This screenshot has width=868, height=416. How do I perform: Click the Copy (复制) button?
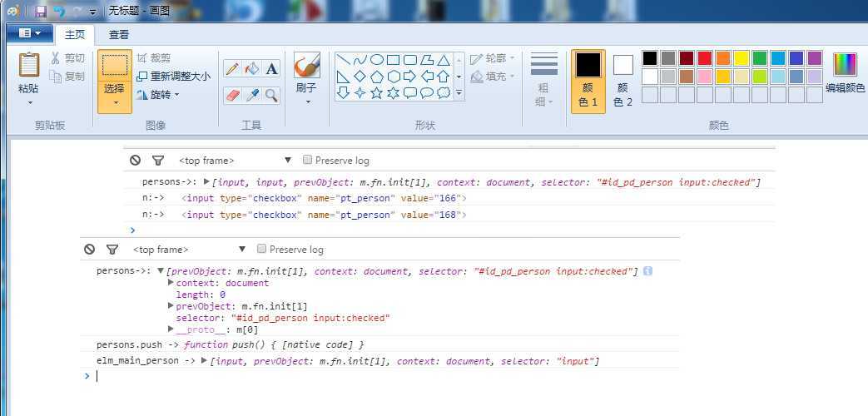coord(67,77)
